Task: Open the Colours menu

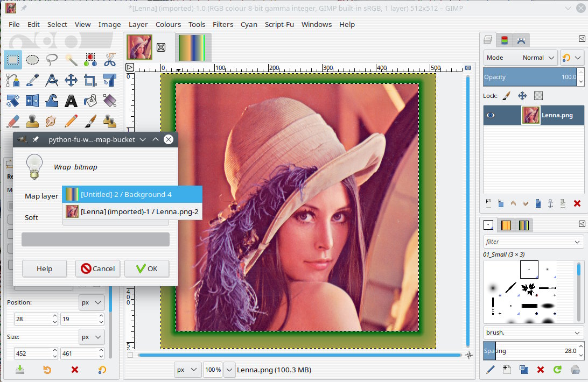Action: [x=168, y=24]
